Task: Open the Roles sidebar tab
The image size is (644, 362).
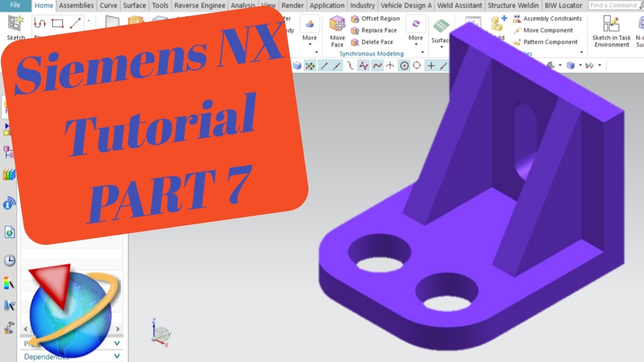Action: [x=9, y=329]
